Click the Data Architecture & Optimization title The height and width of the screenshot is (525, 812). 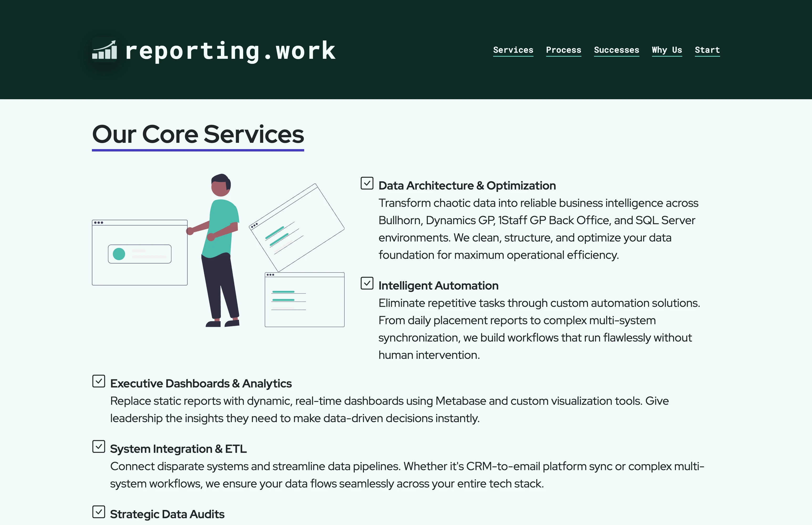(467, 185)
